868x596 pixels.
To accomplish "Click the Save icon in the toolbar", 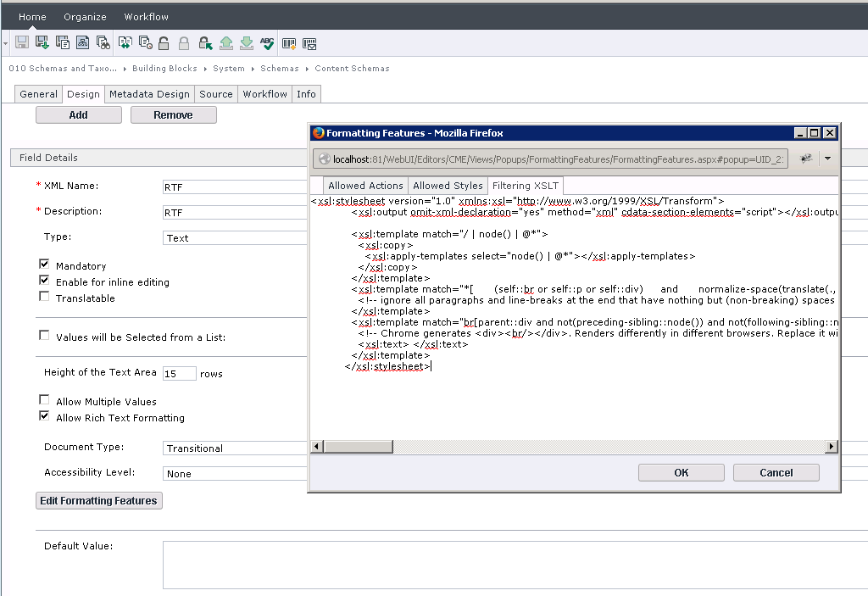I will tap(21, 43).
